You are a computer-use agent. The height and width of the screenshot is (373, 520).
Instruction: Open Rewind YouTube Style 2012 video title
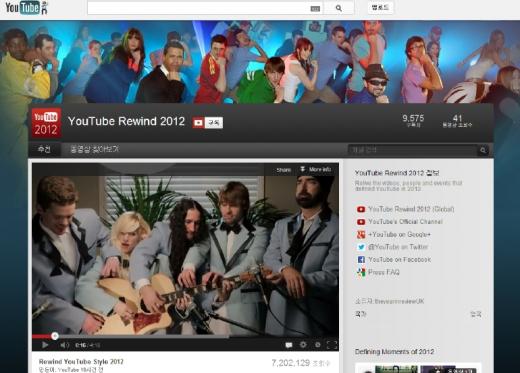click(x=81, y=361)
